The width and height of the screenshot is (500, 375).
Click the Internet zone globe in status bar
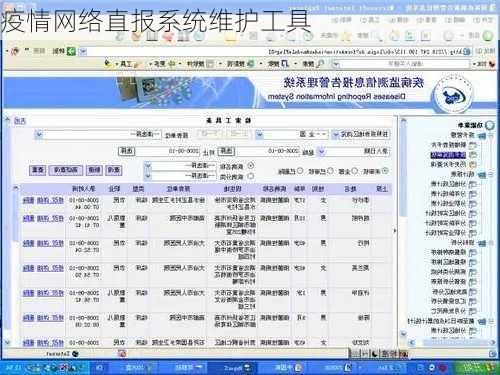(x=76, y=354)
